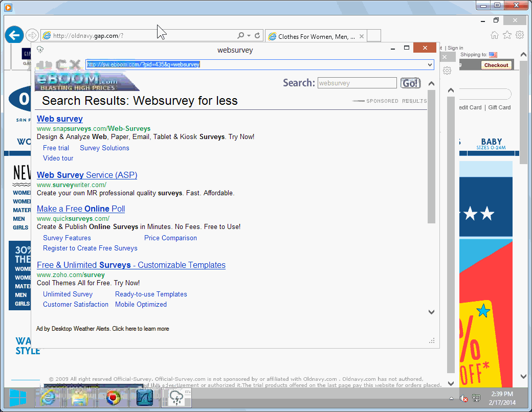Click the search magnifier in IE address bar

pyautogui.click(x=240, y=35)
